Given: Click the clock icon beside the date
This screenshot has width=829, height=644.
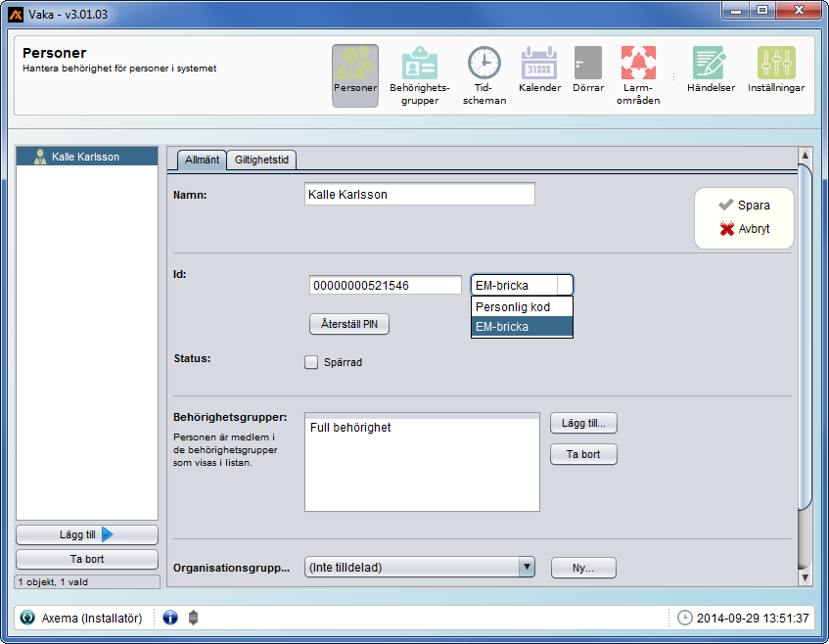Looking at the screenshot, I should point(685,618).
